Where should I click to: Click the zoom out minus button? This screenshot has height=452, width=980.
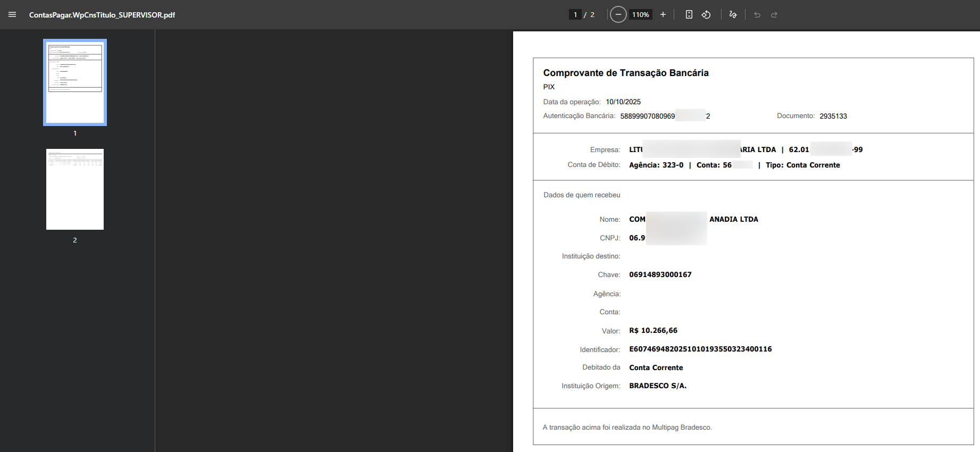(x=618, y=14)
